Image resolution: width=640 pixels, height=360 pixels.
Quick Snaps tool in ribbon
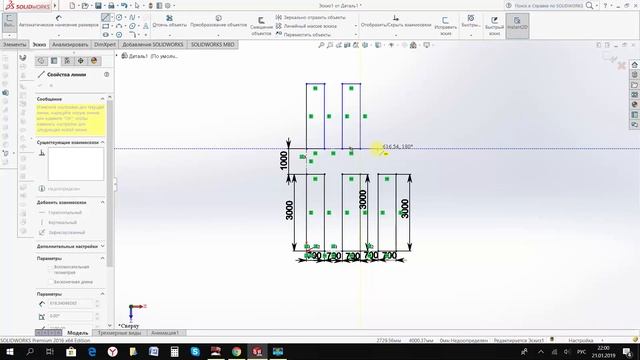pyautogui.click(x=471, y=22)
